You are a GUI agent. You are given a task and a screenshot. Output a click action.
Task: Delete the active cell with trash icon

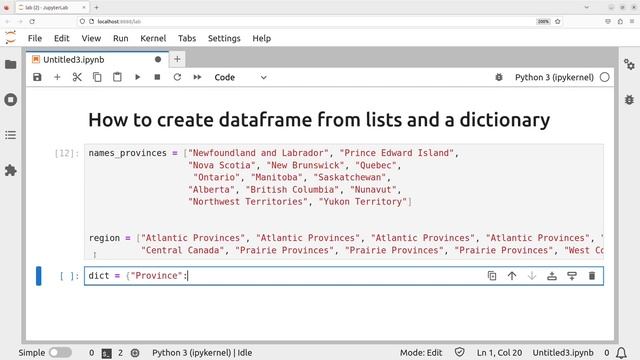tap(592, 276)
